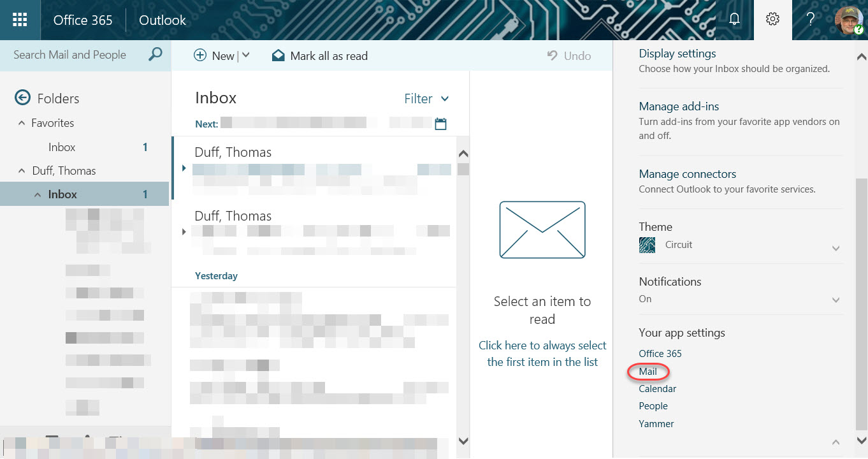Click the Mark all as read envelope icon
This screenshot has height=459, width=868.
[x=278, y=56]
